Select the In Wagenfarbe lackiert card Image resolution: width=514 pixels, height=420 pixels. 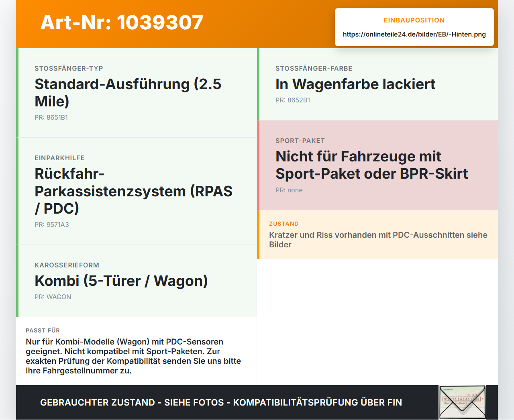pos(377,84)
